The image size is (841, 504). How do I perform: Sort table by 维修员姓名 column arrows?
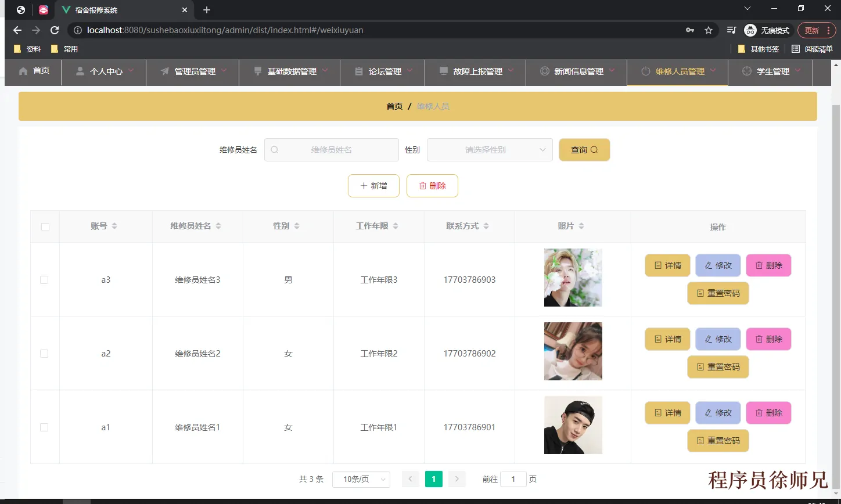click(218, 226)
